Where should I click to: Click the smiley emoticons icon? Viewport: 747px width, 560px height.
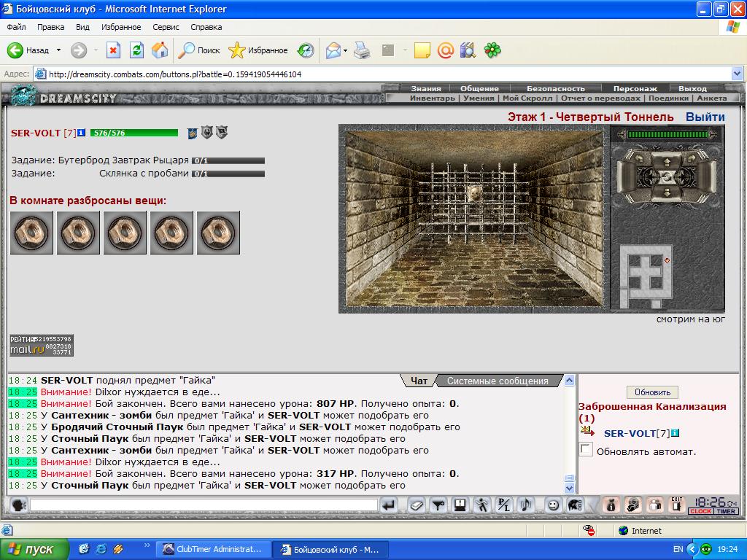(x=553, y=505)
